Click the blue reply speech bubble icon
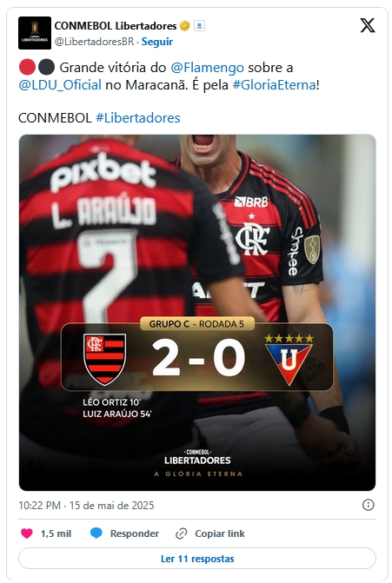Viewport: 392px width, 583px height. [96, 533]
